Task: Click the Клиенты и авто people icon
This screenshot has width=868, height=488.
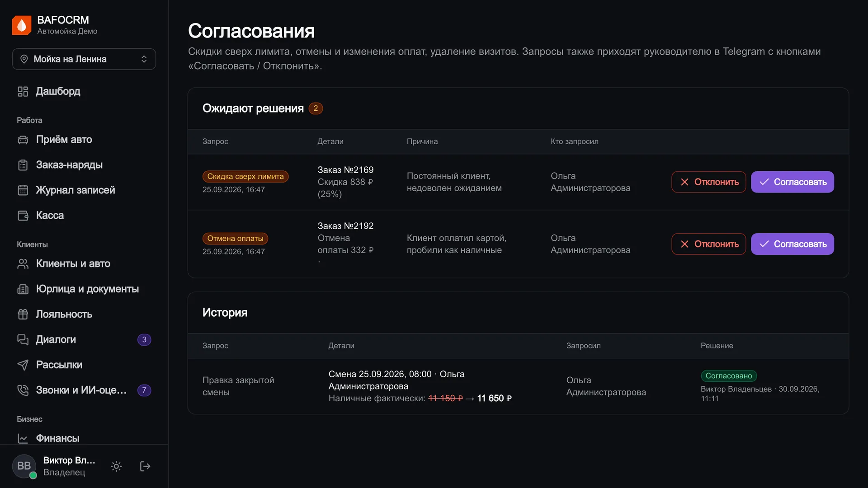Action: tap(23, 264)
